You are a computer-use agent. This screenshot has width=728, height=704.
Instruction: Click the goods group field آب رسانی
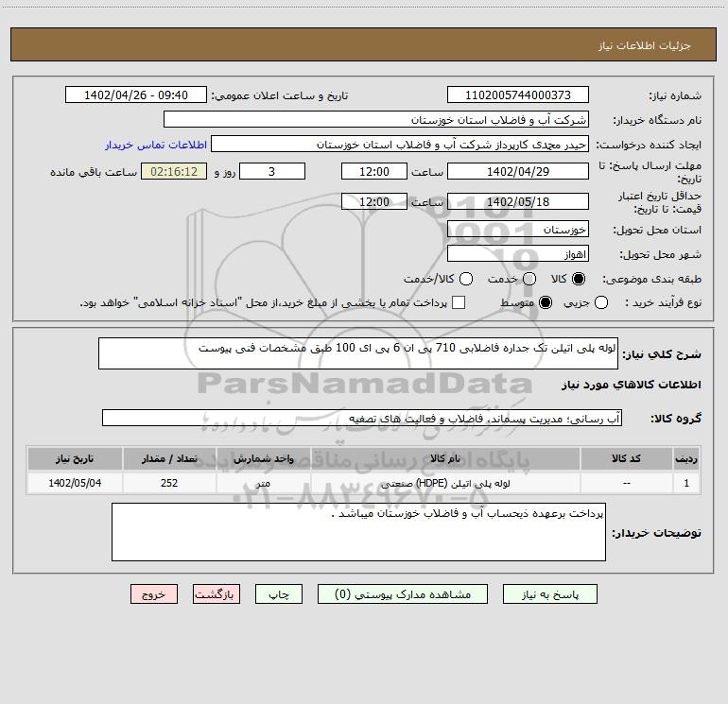click(x=362, y=418)
